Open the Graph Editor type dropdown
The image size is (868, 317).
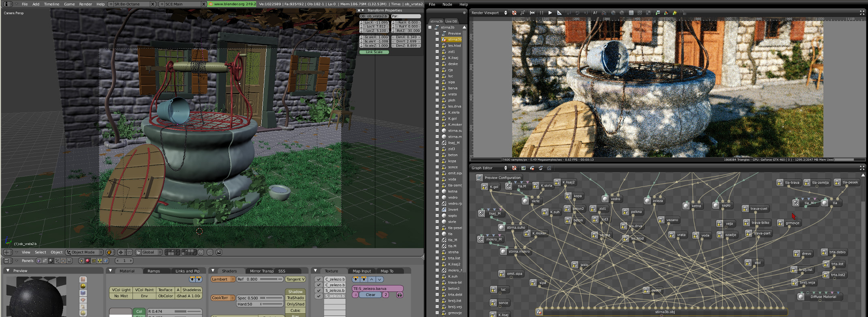(489, 168)
